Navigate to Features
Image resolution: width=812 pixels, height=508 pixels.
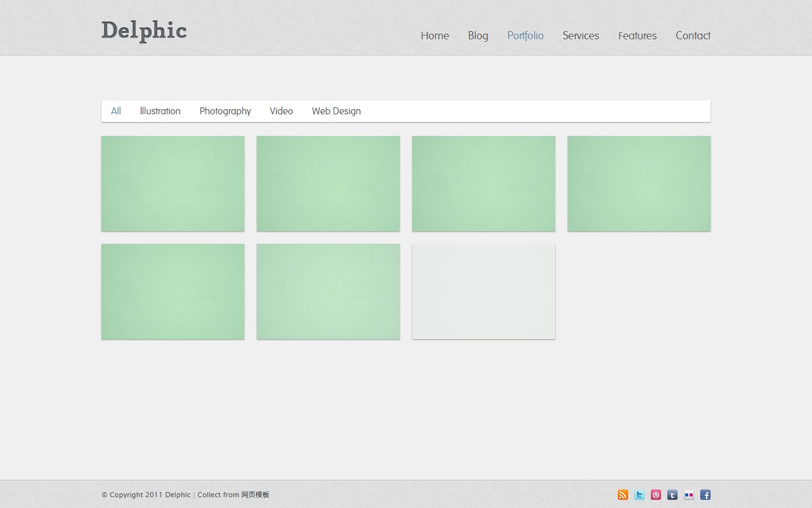pos(638,36)
